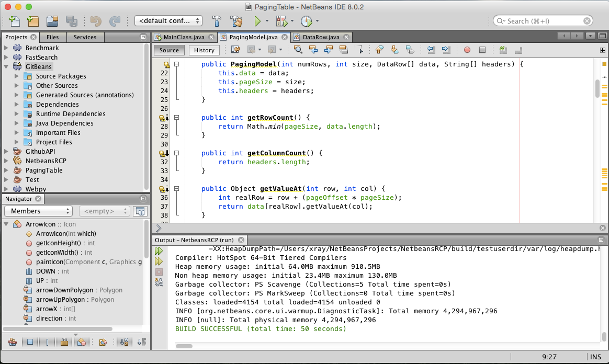Image resolution: width=609 pixels, height=364 pixels.
Task: Toggle Show Fields filter in Navigator
Action: coord(30,342)
